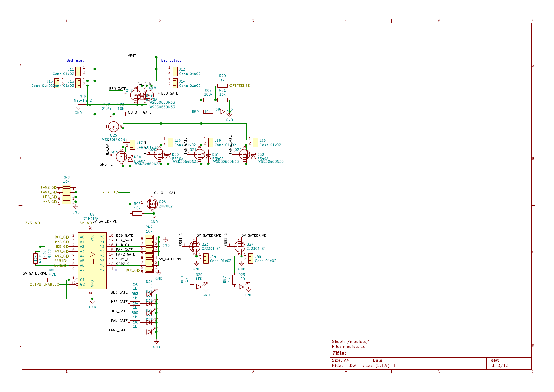This screenshot has width=554, height=392.
Task: Click the Q23 CJ2301 transistor symbol
Action: tap(195, 246)
